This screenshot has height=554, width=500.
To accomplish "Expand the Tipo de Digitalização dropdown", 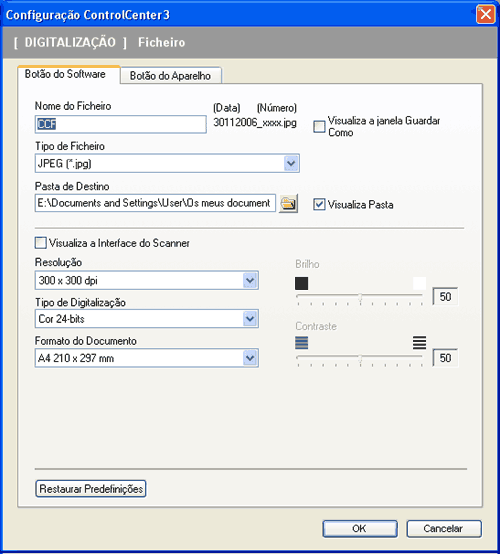I will tap(250, 319).
